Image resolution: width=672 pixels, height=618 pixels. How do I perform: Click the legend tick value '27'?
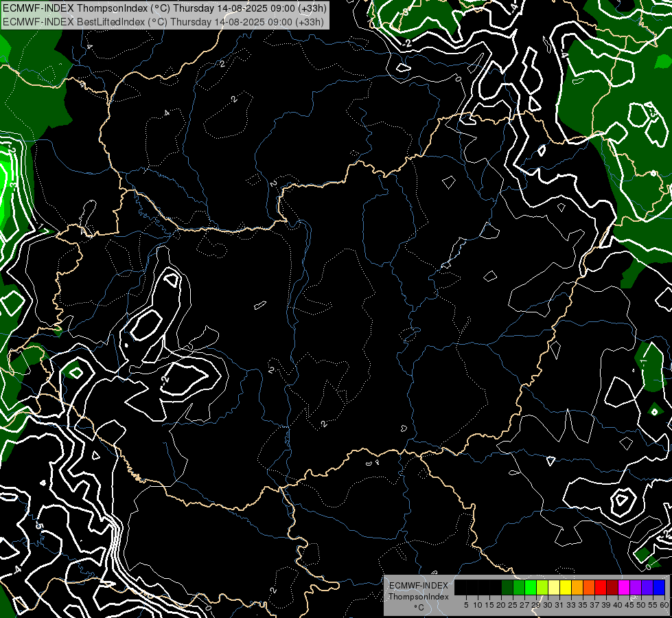pos(524,605)
